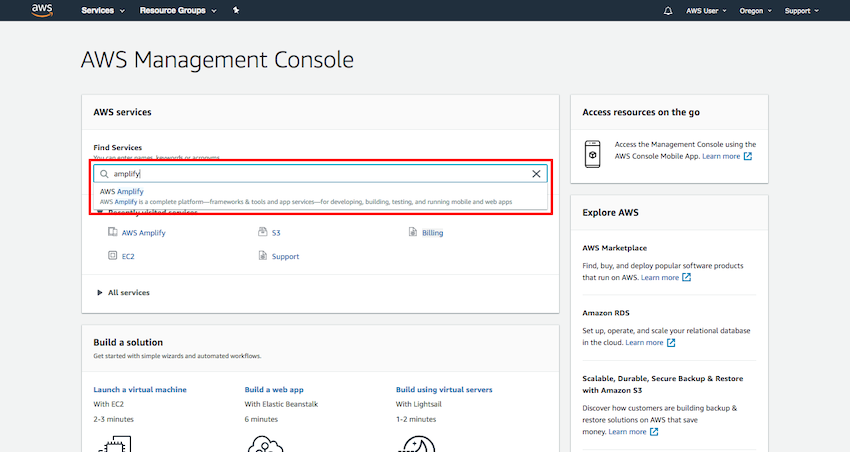The height and width of the screenshot is (452, 850).
Task: Click Launch a virtual machine link
Action: click(x=140, y=389)
